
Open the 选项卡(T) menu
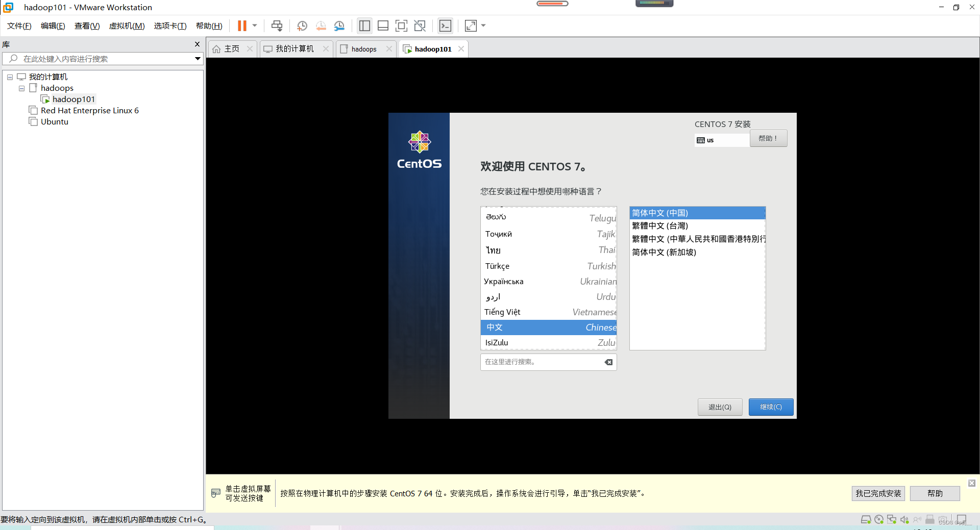click(170, 26)
